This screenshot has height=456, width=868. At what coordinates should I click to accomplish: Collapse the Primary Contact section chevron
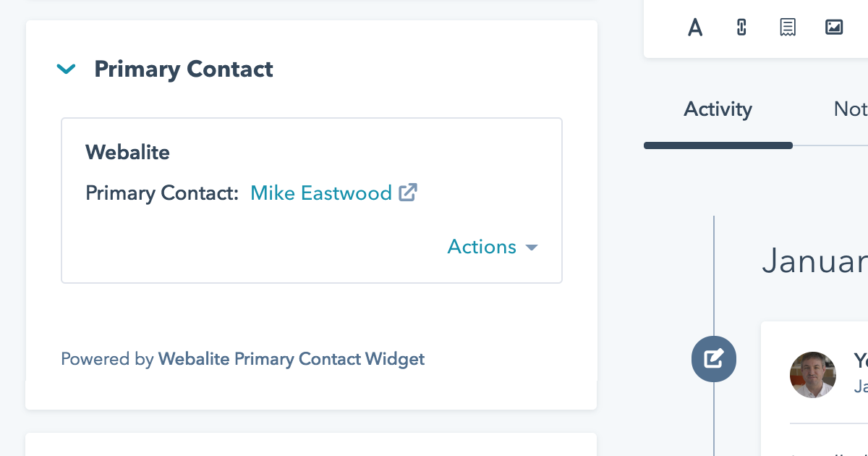67,69
